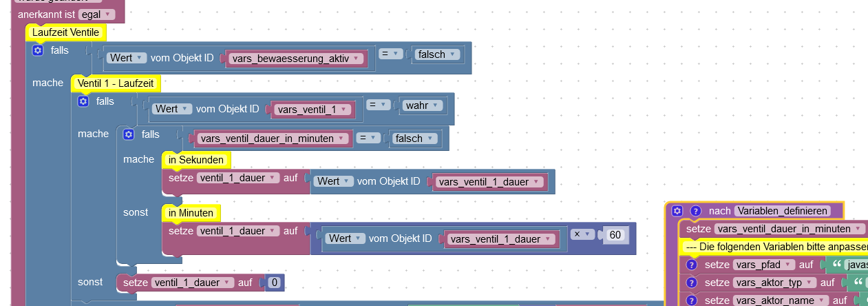Open vars_ventil_dauer_in_minuten dropdown in condition
This screenshot has height=306, width=868.
(x=273, y=139)
